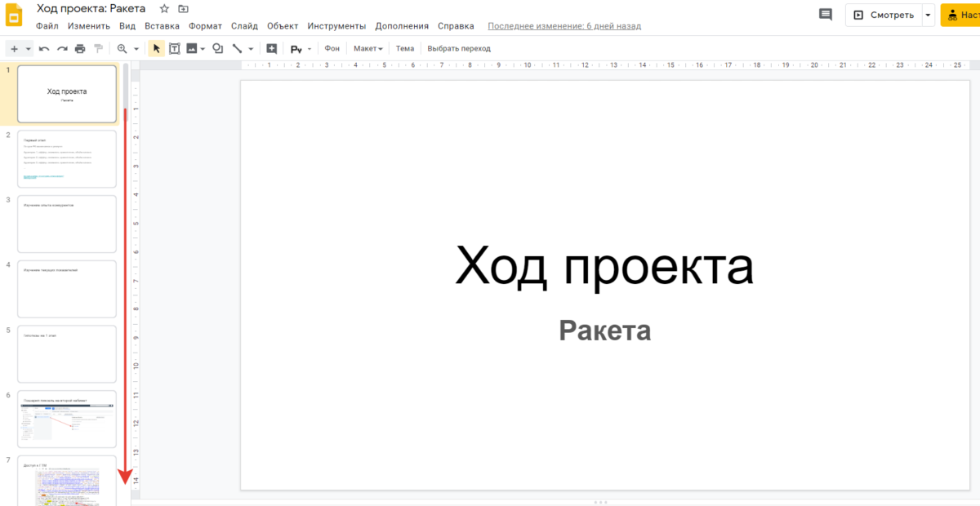The height and width of the screenshot is (506, 980).
Task: Start slideshow with Смотреть button
Action: [883, 15]
